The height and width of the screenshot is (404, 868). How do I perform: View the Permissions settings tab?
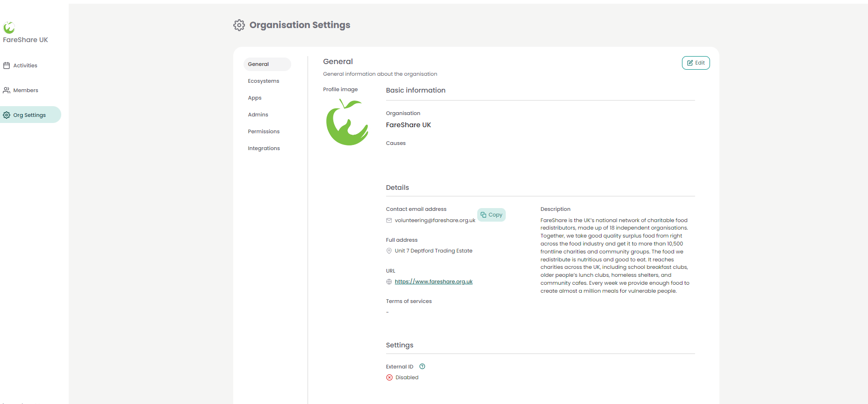click(x=264, y=131)
